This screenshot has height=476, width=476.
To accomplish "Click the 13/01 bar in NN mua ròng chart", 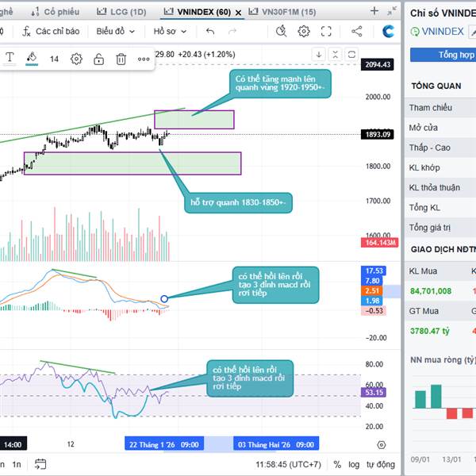I will coord(451,414).
